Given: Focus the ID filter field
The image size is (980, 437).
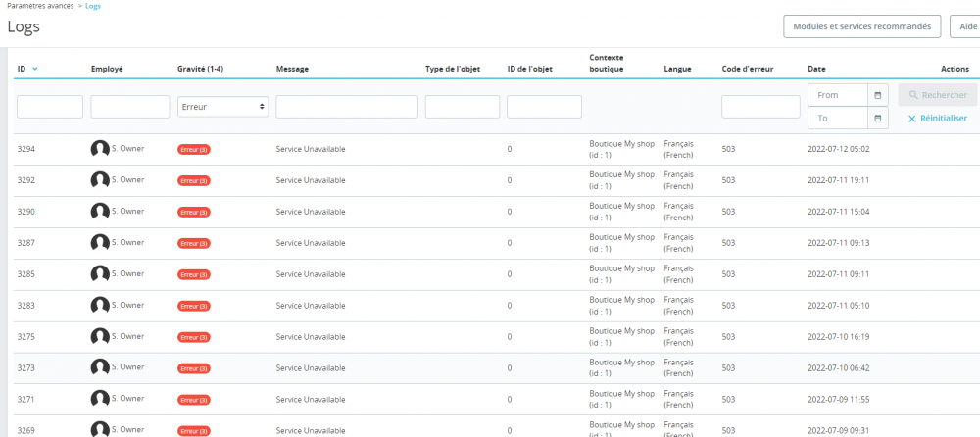Looking at the screenshot, I should [50, 107].
